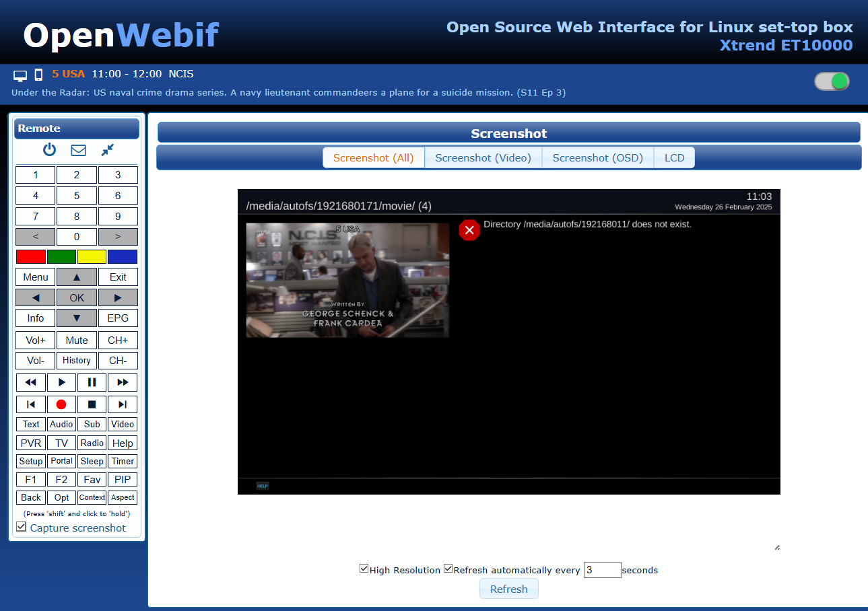Click the mobile phone icon in status bar
The image size is (868, 611).
pyautogui.click(x=38, y=75)
